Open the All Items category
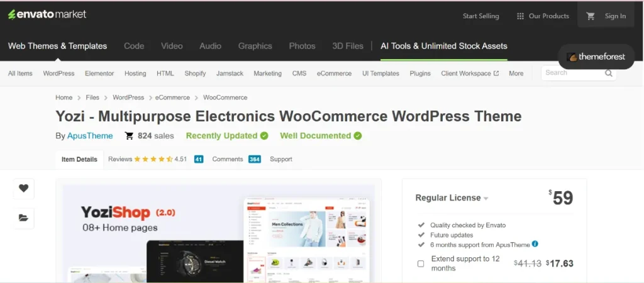This screenshot has width=644, height=283. [20, 74]
